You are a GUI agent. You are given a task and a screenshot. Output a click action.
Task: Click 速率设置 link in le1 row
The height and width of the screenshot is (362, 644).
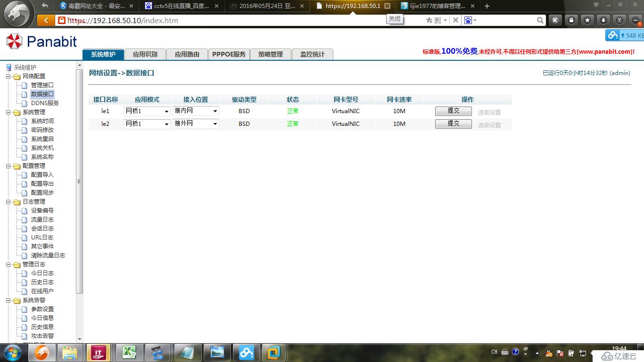point(489,112)
